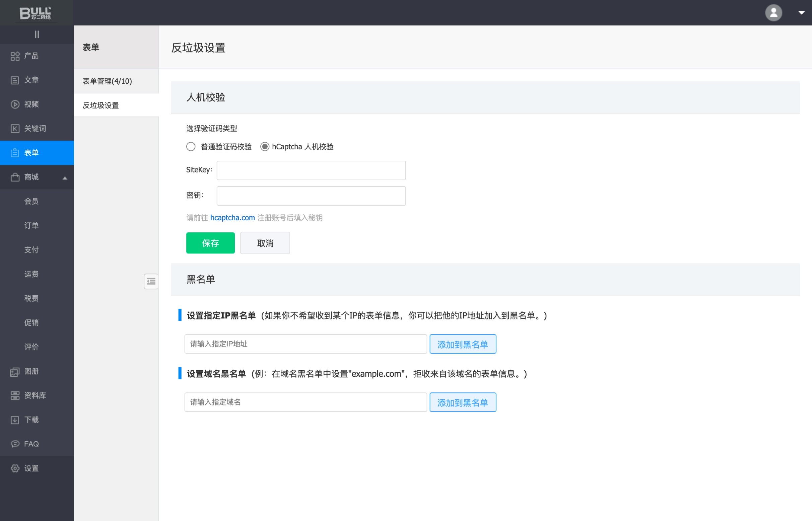Open the FAQ chat bubble icon

[15, 444]
